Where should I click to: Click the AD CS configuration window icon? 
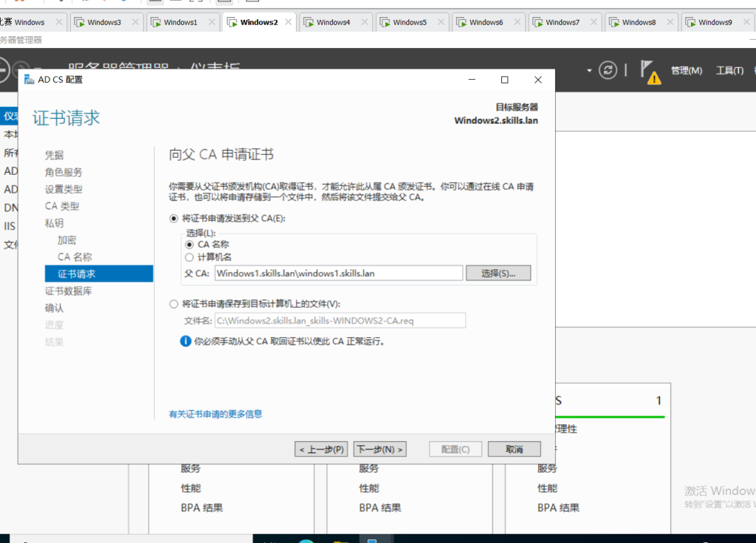click(29, 80)
